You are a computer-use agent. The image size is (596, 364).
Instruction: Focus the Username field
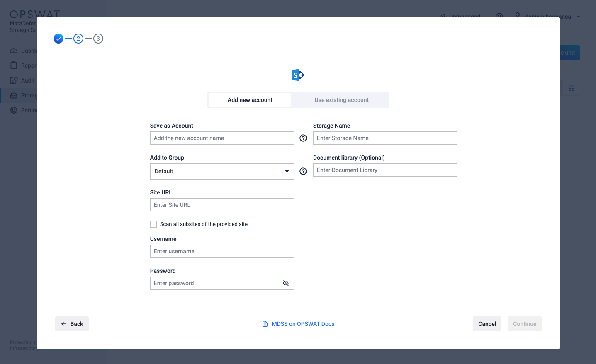[x=222, y=251]
